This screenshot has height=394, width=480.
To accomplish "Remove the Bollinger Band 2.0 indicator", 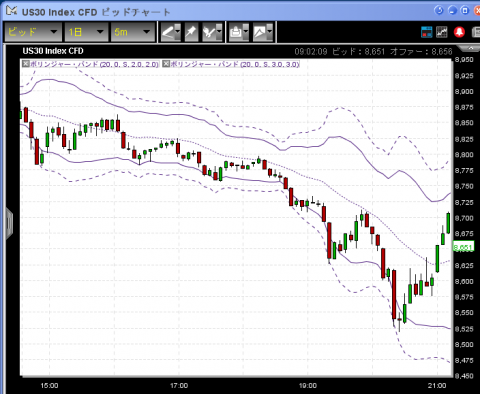I will coord(26,64).
